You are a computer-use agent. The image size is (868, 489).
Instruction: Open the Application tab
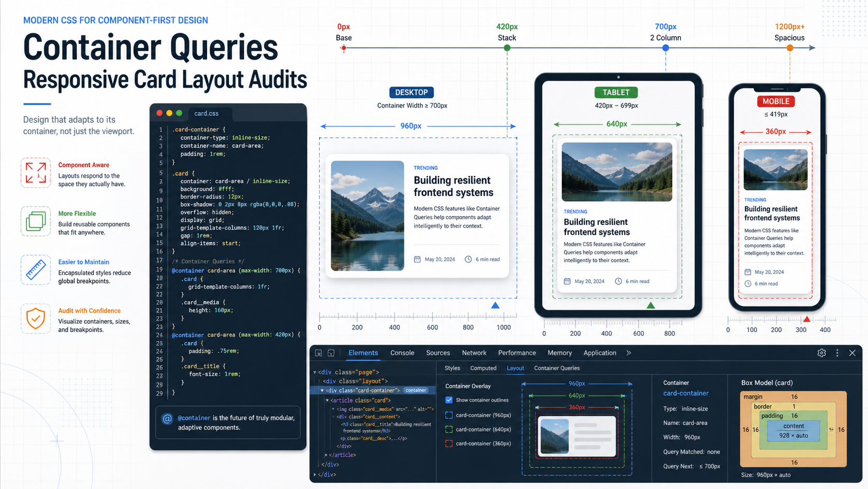click(600, 353)
